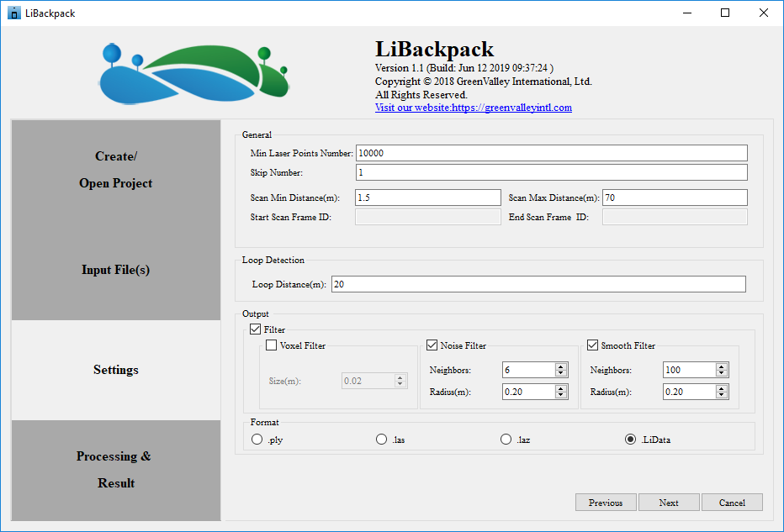Open the Processing & Result step
The image size is (784, 532).
tap(116, 470)
